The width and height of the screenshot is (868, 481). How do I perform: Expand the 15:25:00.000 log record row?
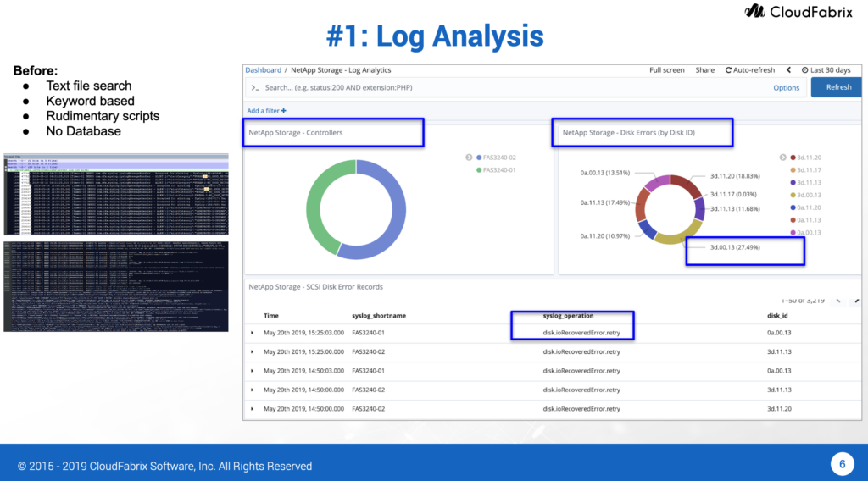point(253,351)
